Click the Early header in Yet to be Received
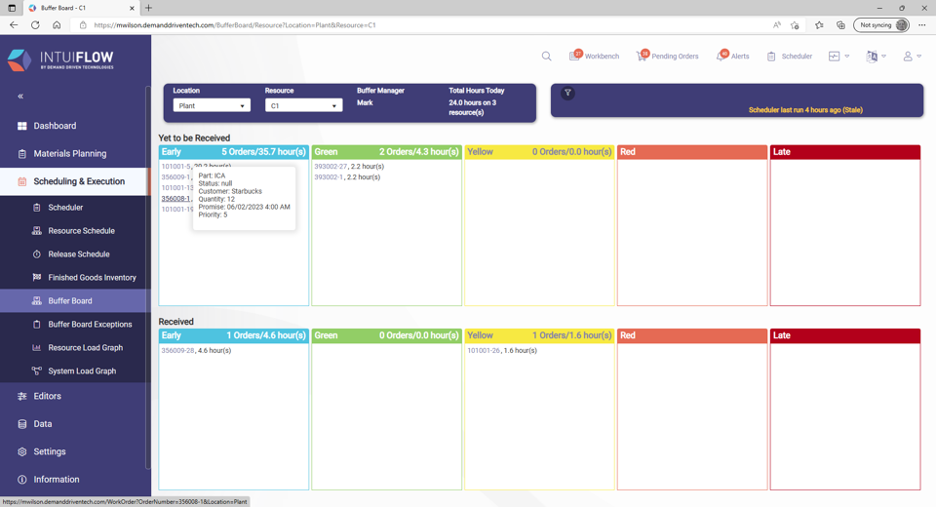936x508 pixels. [x=233, y=152]
